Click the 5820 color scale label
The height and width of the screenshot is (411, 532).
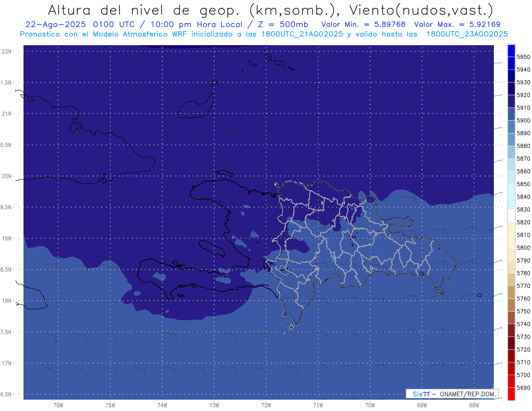click(523, 222)
